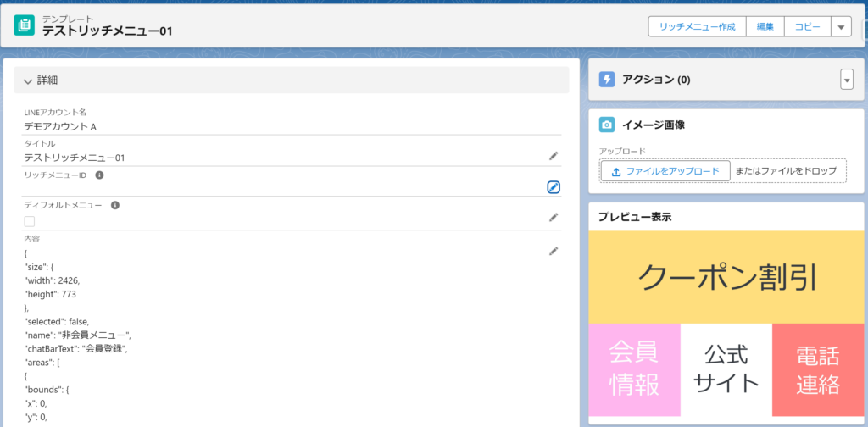This screenshot has height=427, width=868.
Task: Click the コピー button
Action: [x=806, y=27]
